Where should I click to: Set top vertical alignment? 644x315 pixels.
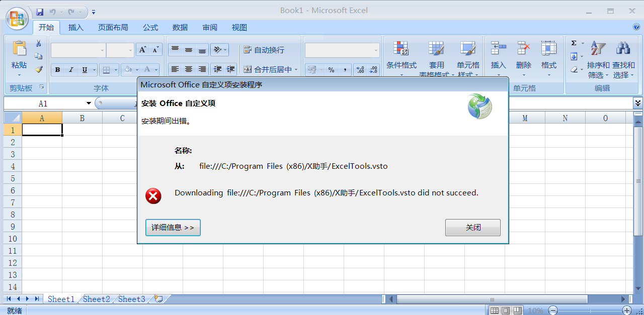click(x=175, y=50)
